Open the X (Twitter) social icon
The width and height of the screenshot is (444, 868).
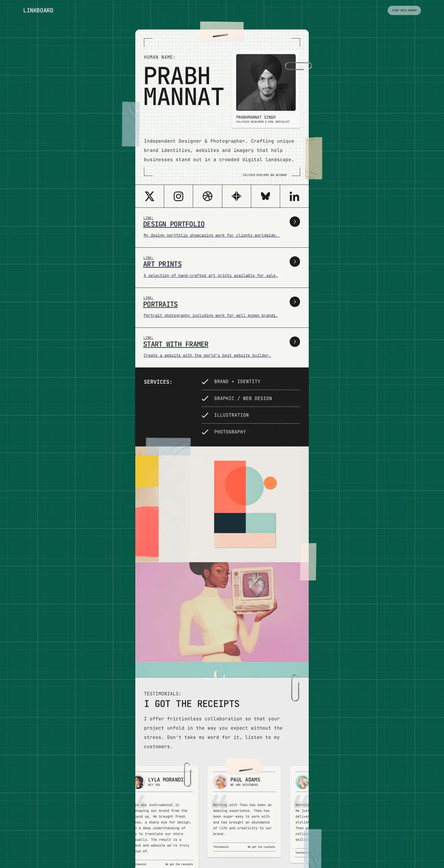149,196
